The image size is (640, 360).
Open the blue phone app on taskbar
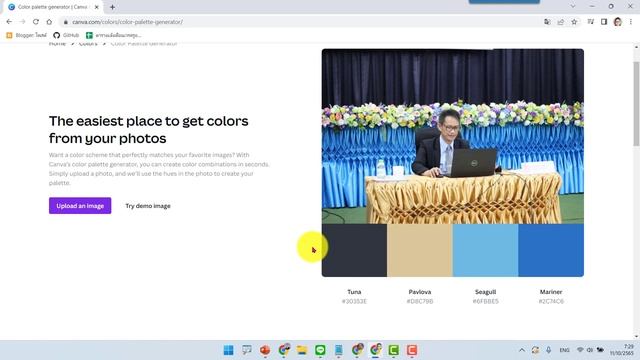coord(339,350)
